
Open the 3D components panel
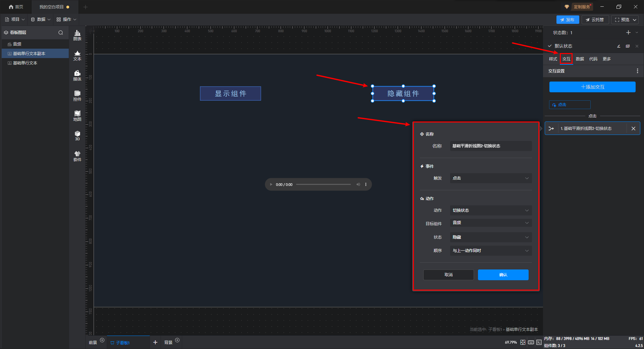pos(77,136)
